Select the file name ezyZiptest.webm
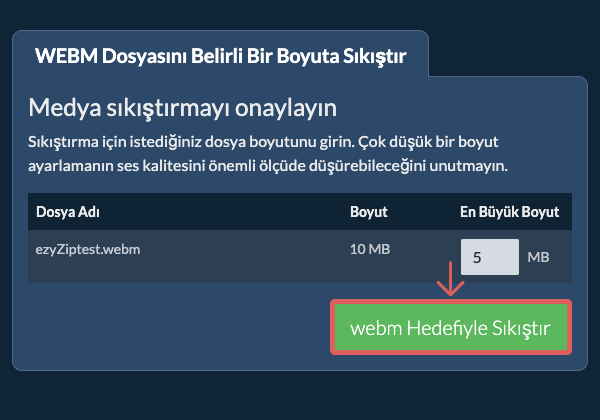600x420 pixels. 88,249
